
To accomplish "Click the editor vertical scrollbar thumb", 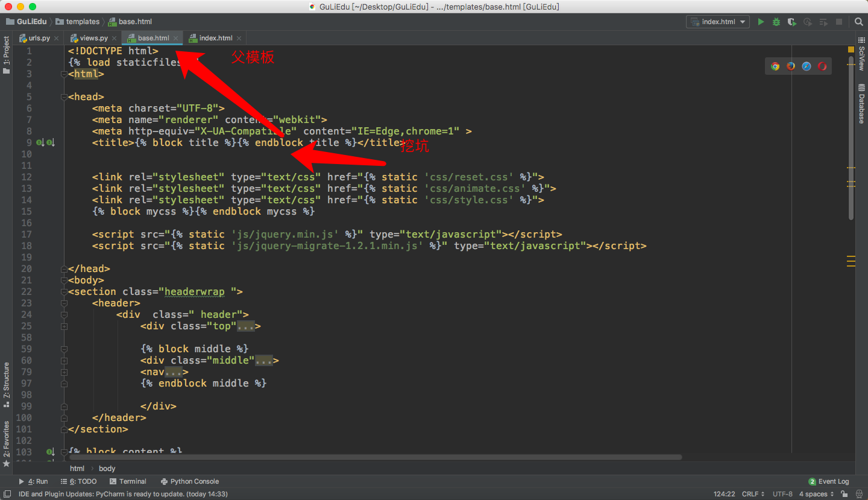I will [851, 139].
